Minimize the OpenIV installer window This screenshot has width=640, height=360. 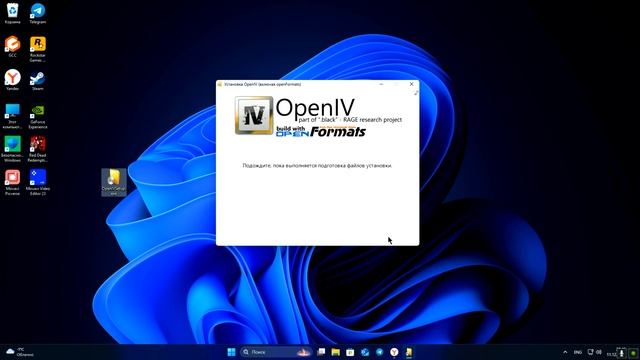381,84
